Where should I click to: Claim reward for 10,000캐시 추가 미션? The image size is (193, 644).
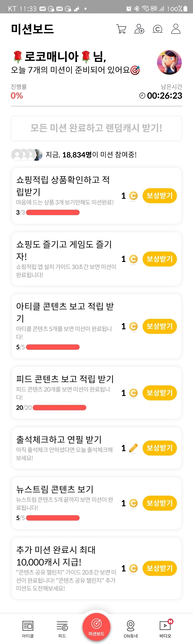[x=160, y=568]
